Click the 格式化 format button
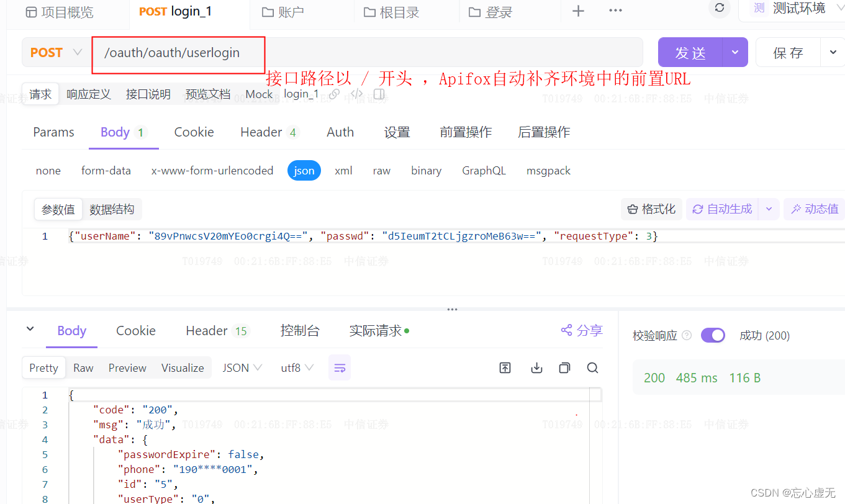 click(652, 209)
